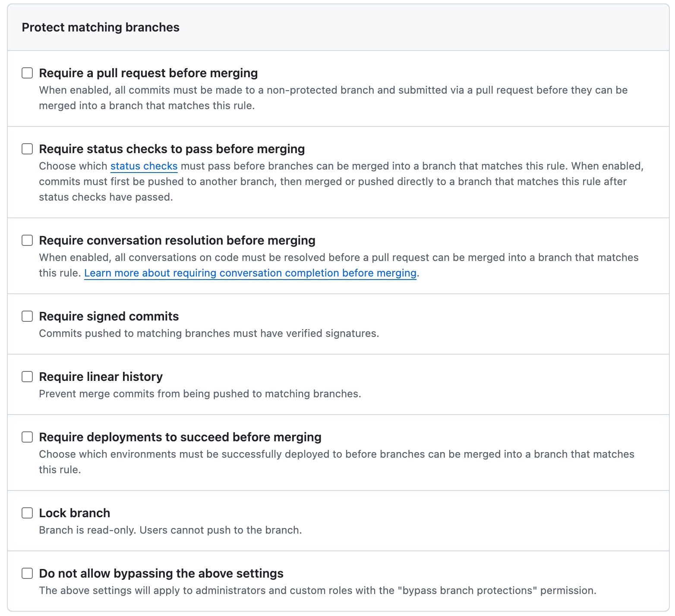Image resolution: width=675 pixels, height=616 pixels.
Task: Tick the Require status checks to pass checkbox
Action: click(x=27, y=149)
